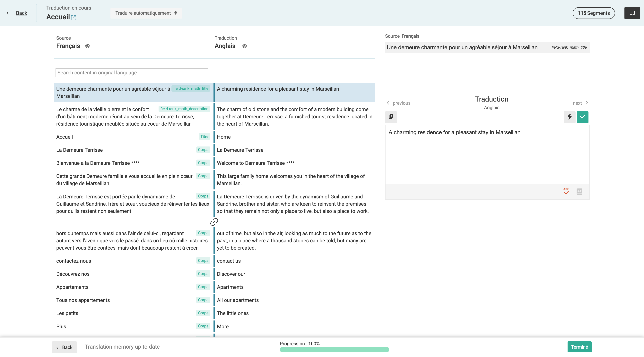The width and height of the screenshot is (644, 357).
Task: Click the source sentence in right panel
Action: click(x=462, y=47)
